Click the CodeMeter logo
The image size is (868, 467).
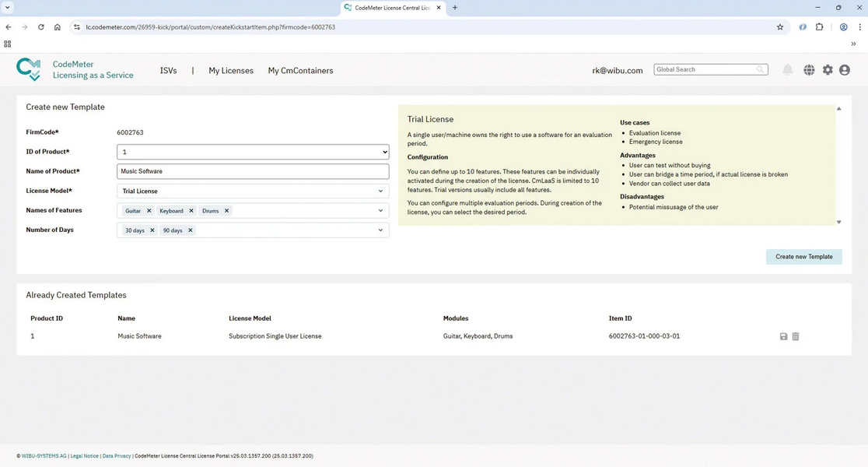(29, 69)
